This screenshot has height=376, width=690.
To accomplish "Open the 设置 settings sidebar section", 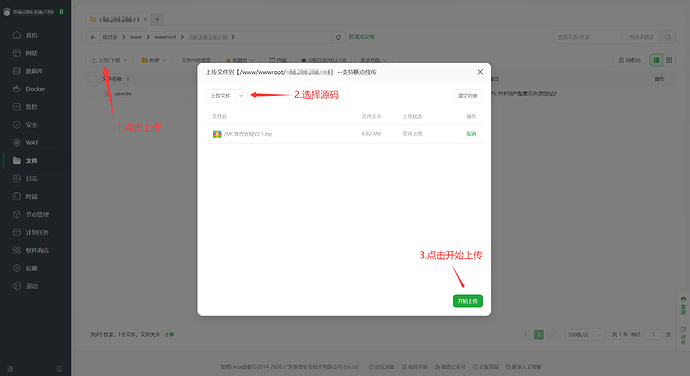I will [32, 268].
